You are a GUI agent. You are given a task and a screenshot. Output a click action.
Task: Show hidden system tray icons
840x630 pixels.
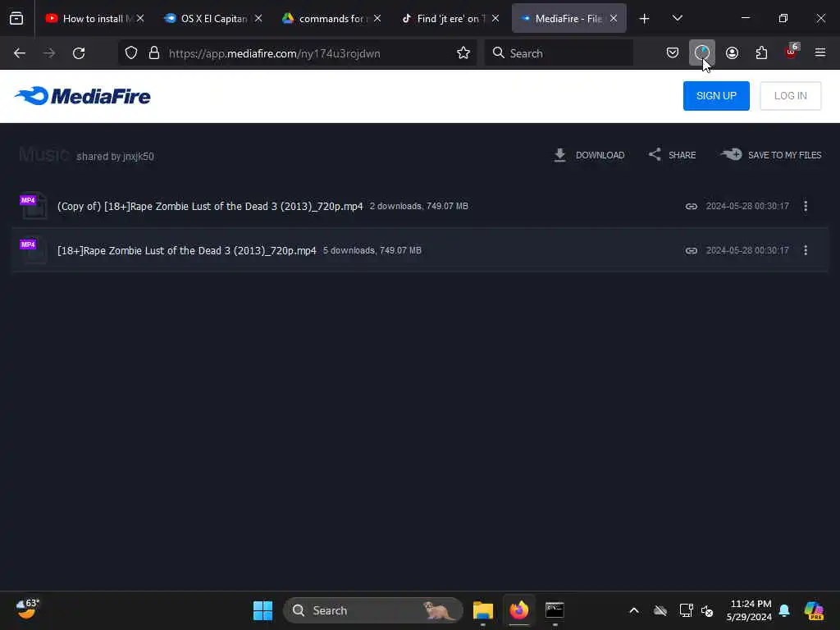634,610
